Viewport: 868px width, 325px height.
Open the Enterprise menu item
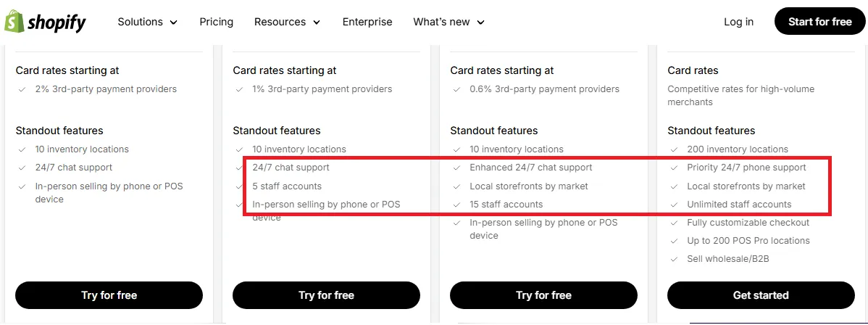367,22
